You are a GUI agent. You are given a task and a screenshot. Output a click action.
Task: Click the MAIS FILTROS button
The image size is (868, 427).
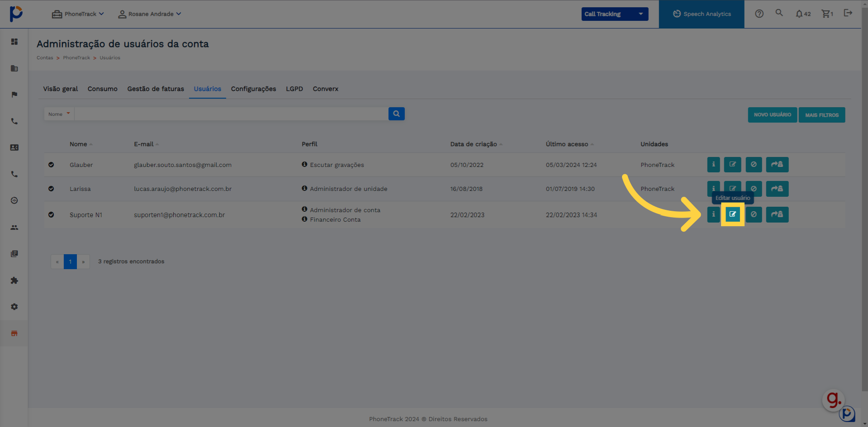click(822, 115)
